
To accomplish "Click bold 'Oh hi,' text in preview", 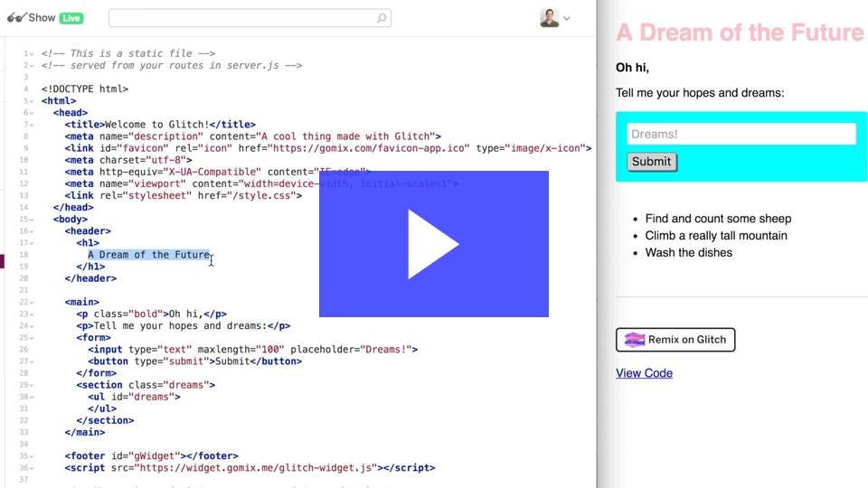I will pos(632,68).
